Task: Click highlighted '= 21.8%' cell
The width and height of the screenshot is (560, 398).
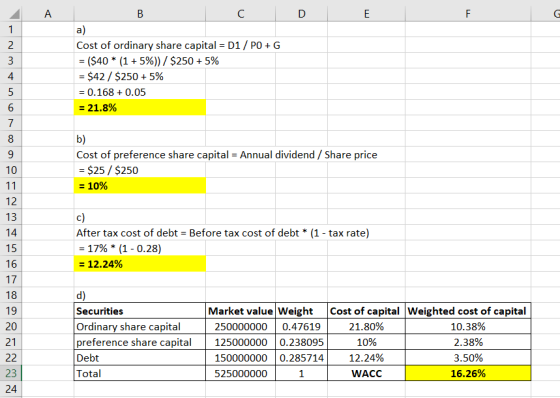Action: [140, 108]
